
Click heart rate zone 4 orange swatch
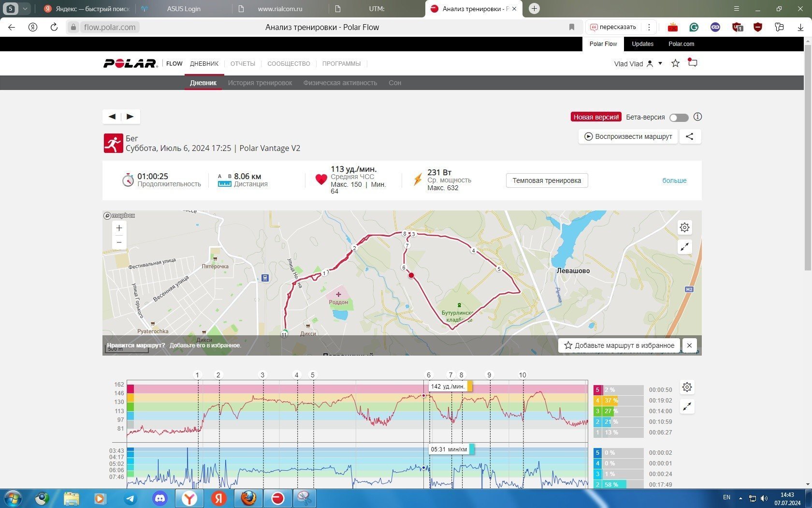coord(597,401)
